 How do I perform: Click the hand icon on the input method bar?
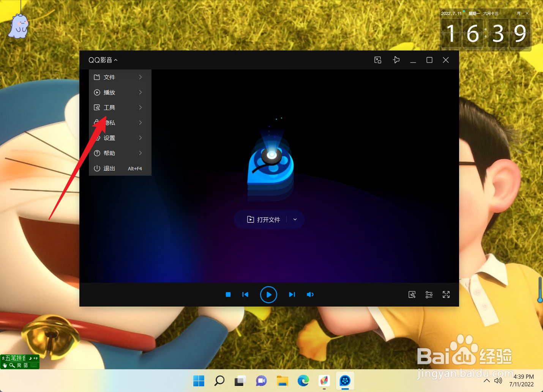[5, 365]
